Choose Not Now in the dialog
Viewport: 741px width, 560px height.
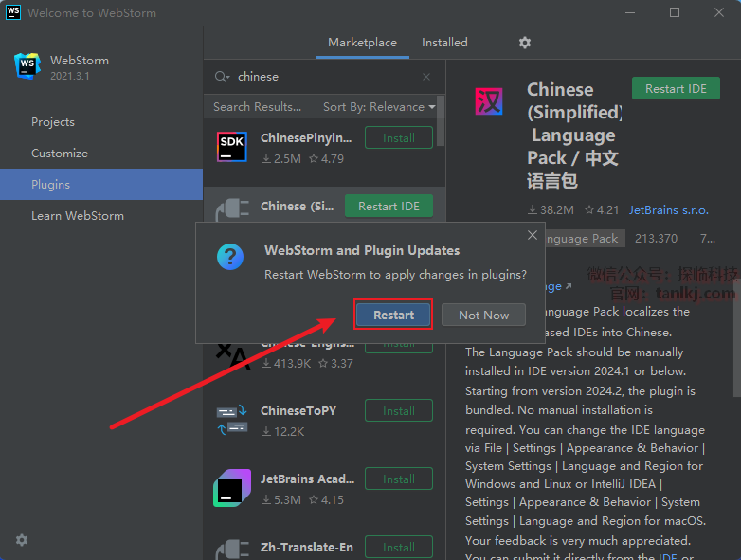pyautogui.click(x=483, y=315)
